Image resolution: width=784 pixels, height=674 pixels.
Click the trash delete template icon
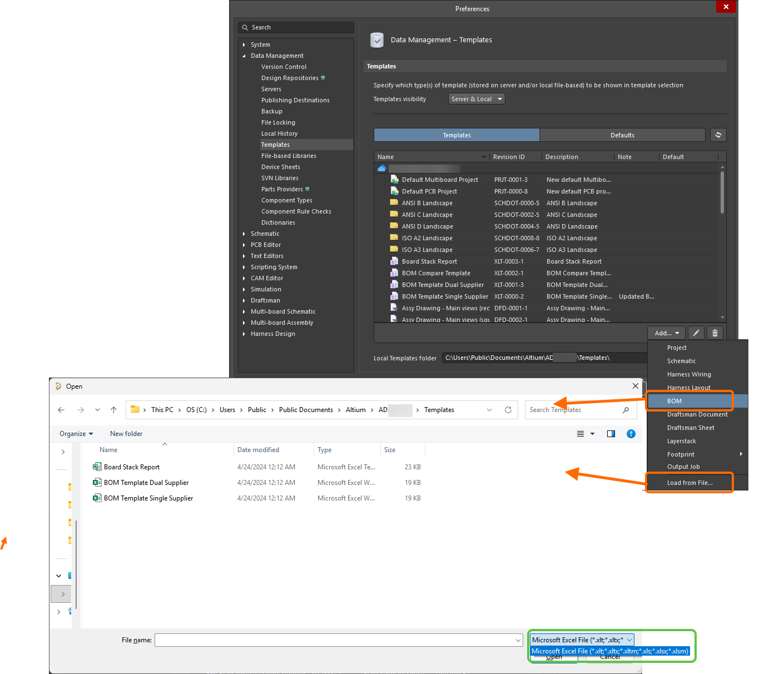[715, 333]
